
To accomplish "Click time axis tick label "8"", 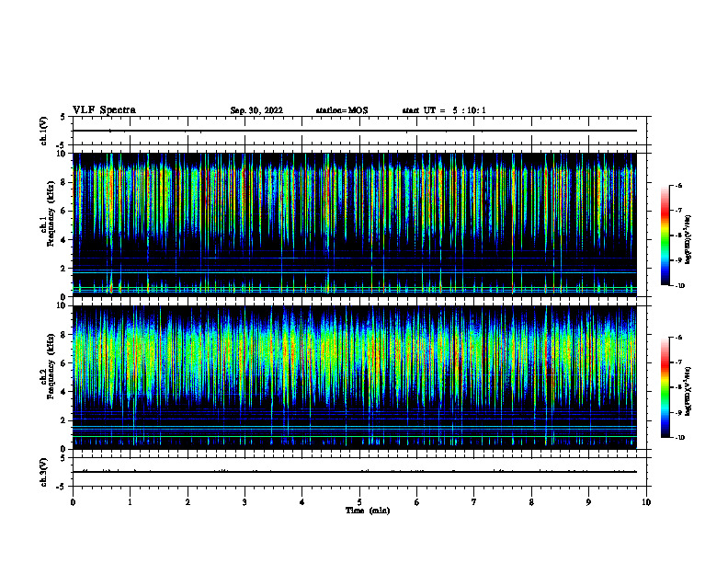I will coord(531,502).
